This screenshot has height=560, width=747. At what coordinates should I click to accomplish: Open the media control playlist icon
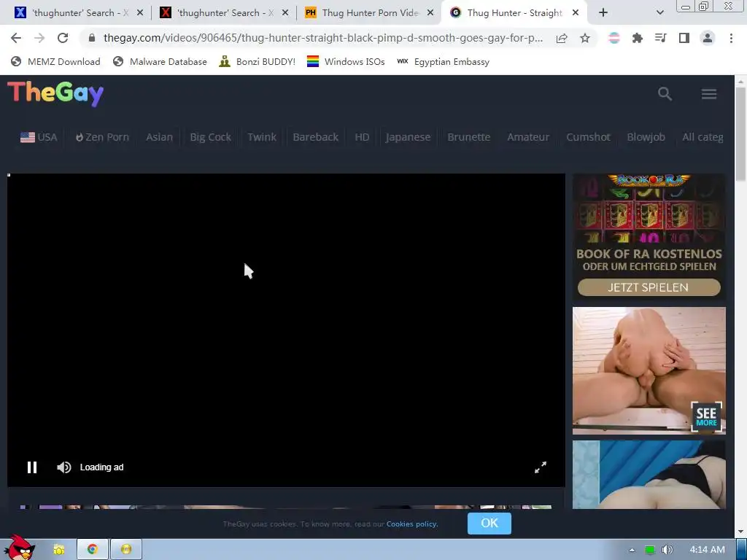coord(661,38)
